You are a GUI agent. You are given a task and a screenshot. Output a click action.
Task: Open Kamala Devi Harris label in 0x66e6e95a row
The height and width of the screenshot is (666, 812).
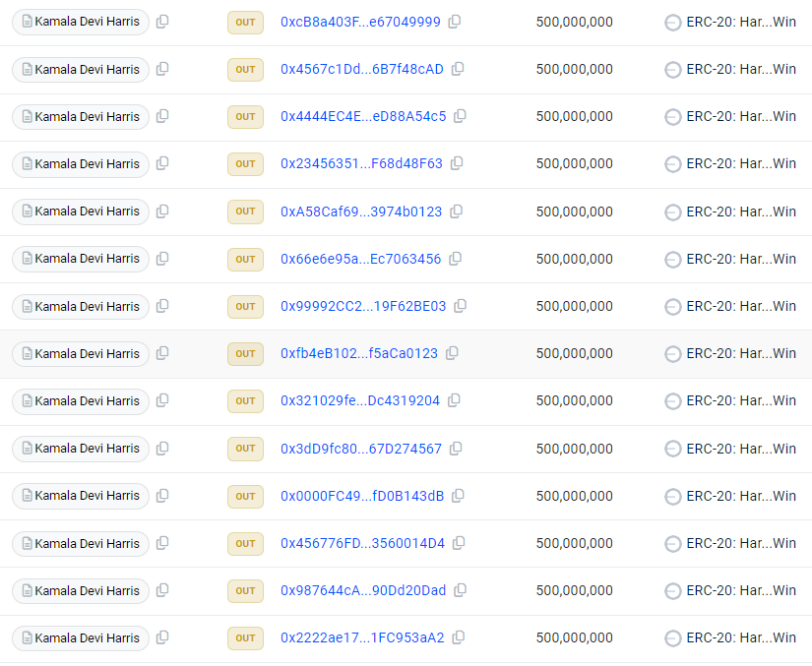[81, 259]
